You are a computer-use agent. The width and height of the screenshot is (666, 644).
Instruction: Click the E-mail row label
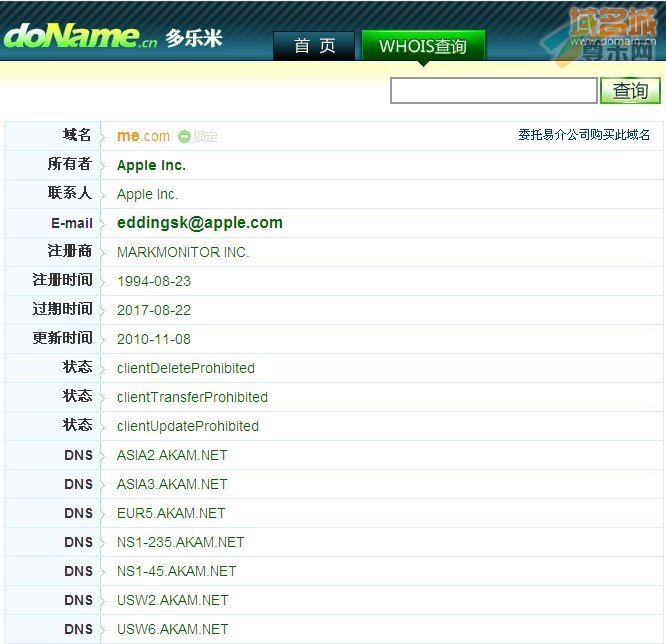coord(71,223)
